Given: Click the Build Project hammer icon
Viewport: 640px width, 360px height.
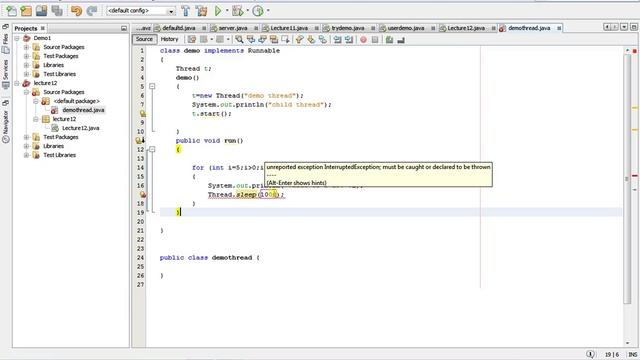Looking at the screenshot, I should pos(186,11).
